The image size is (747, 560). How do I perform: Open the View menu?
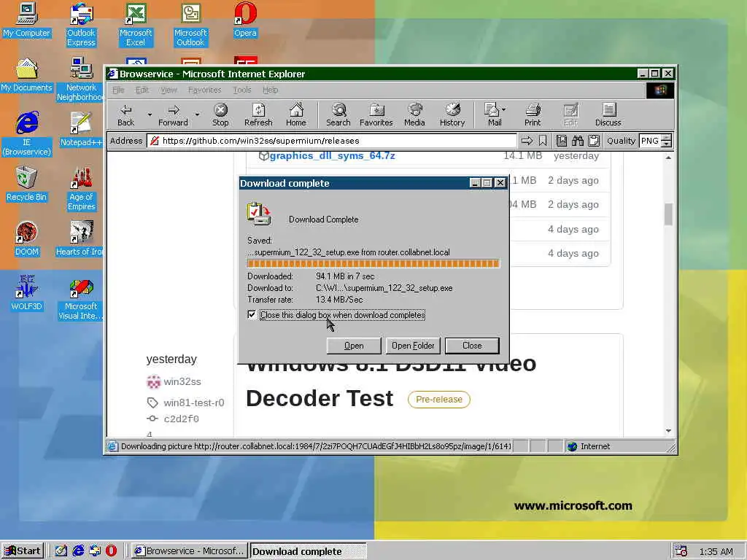coord(169,90)
